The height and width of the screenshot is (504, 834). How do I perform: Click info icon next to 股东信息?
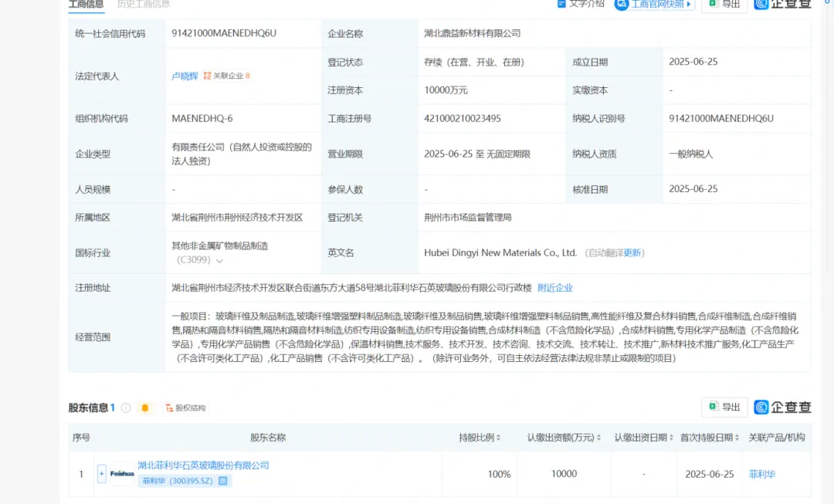(x=126, y=408)
